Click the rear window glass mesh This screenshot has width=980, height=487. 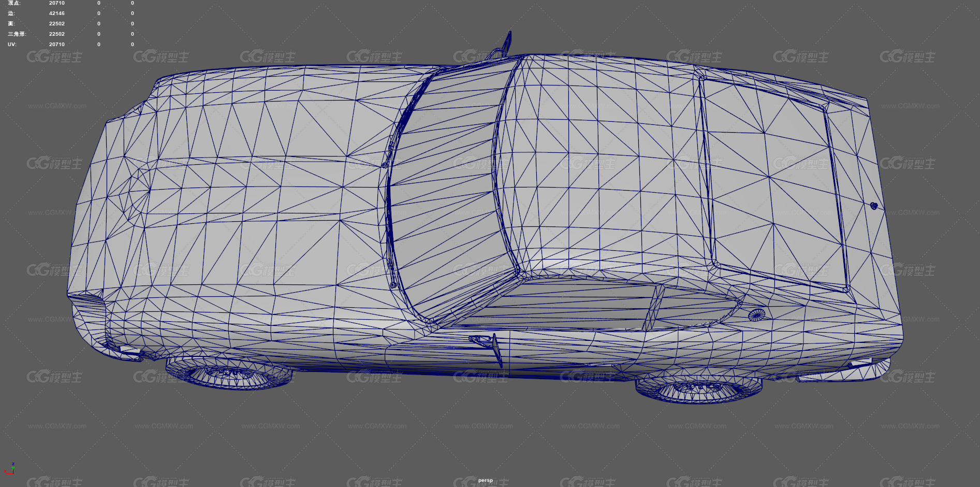click(x=774, y=184)
